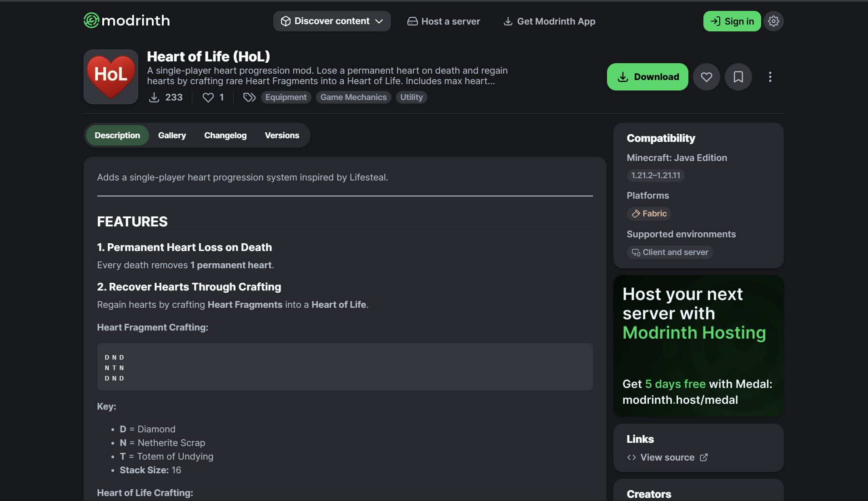Open the Modrinth Hosting advertisement banner
This screenshot has width=868, height=501.
(x=698, y=346)
